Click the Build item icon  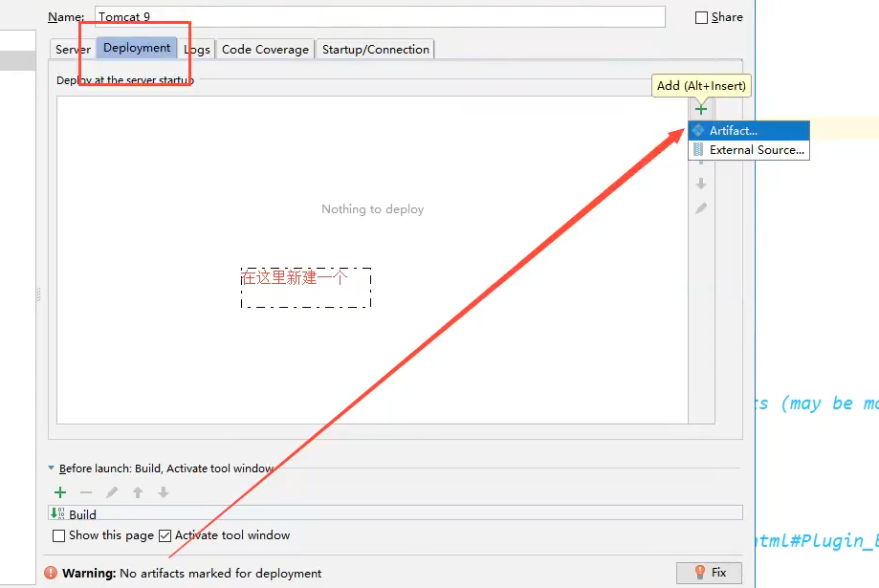(x=57, y=512)
